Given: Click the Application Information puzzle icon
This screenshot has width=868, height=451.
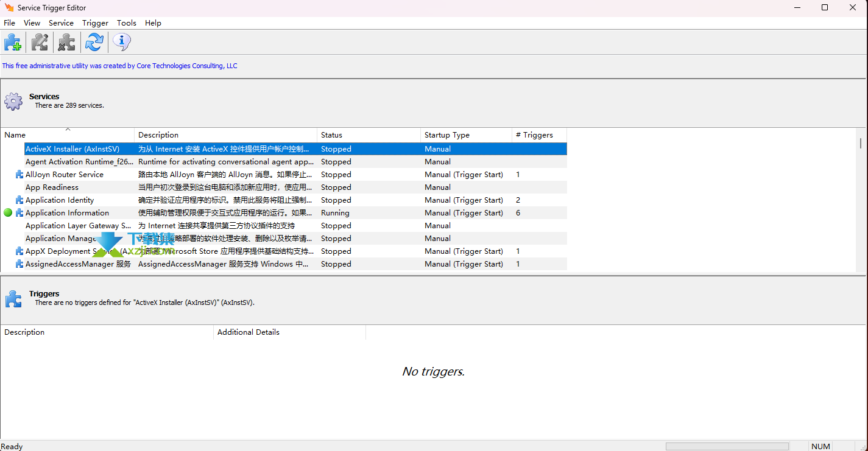Looking at the screenshot, I should [x=19, y=213].
